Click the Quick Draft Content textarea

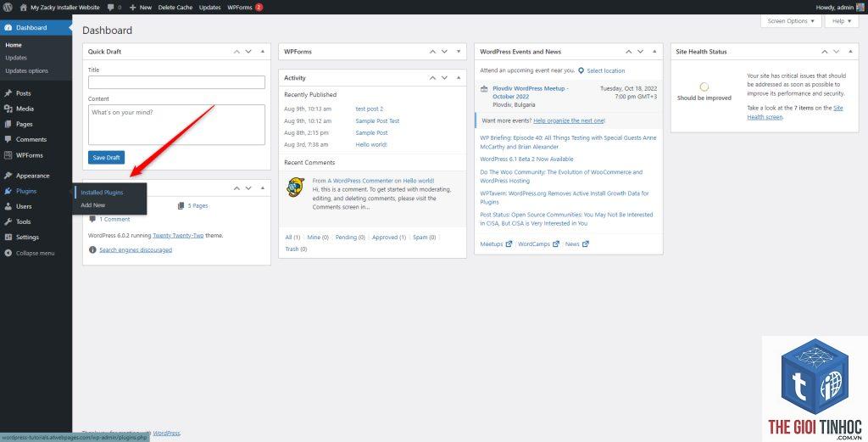[176, 125]
